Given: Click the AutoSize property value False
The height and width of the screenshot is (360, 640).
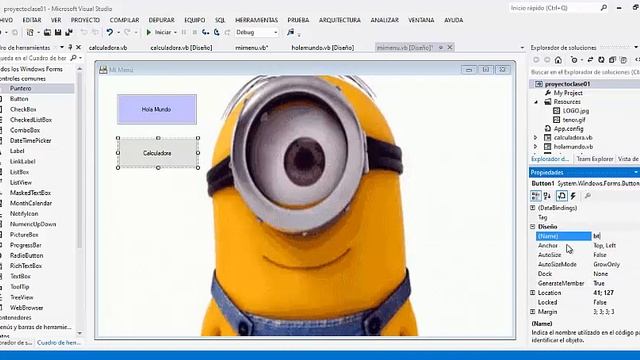Looking at the screenshot, I should click(x=600, y=255).
